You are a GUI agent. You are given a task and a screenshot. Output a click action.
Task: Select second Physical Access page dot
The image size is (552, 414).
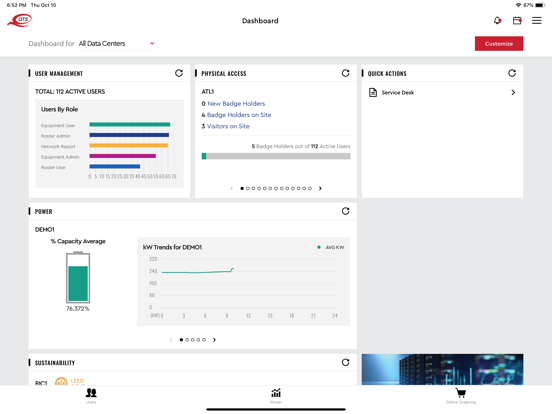click(247, 188)
